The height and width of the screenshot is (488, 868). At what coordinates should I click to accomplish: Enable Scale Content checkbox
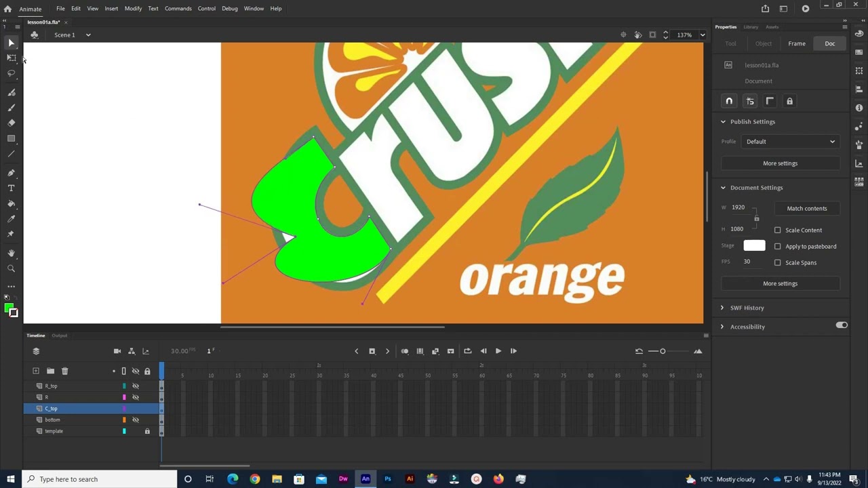778,230
